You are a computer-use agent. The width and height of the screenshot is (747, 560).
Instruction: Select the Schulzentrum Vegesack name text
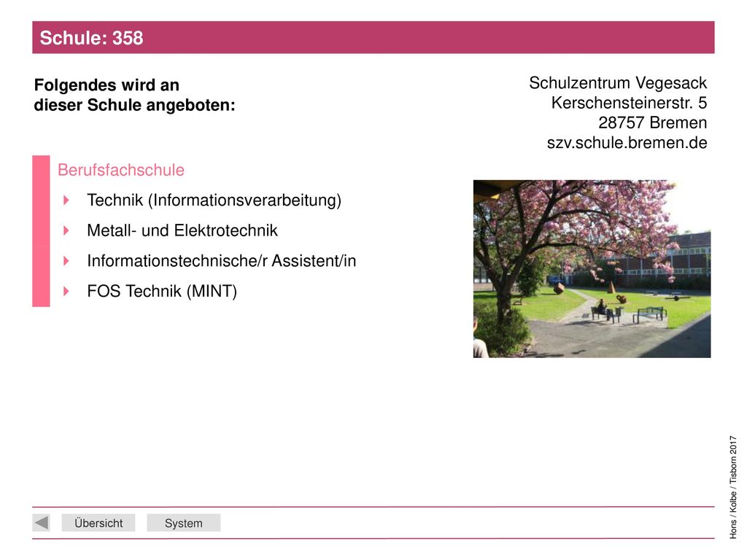coord(618,83)
